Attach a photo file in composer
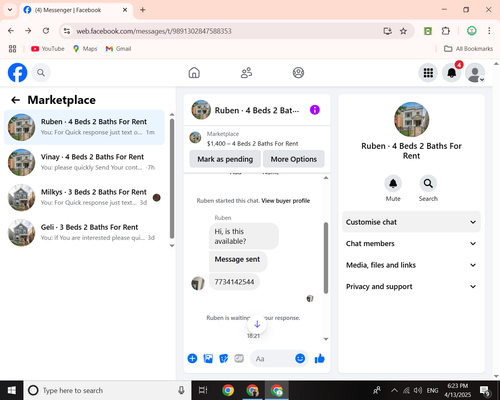500x400 pixels. [x=208, y=358]
